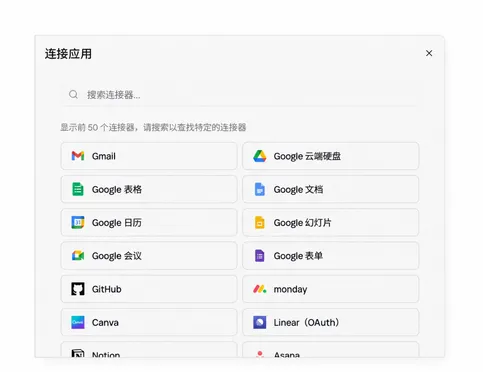
Task: Click the yellow Google Slides icon
Action: (x=260, y=222)
